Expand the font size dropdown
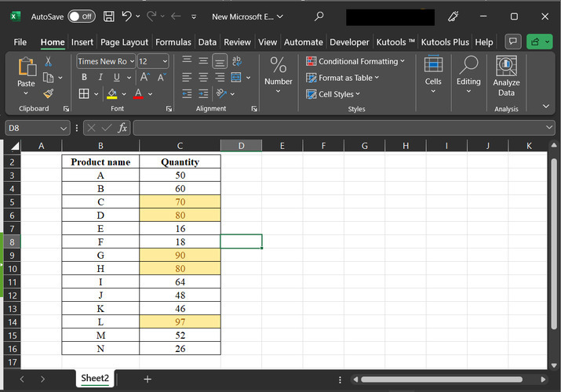The width and height of the screenshot is (561, 392). pos(165,61)
